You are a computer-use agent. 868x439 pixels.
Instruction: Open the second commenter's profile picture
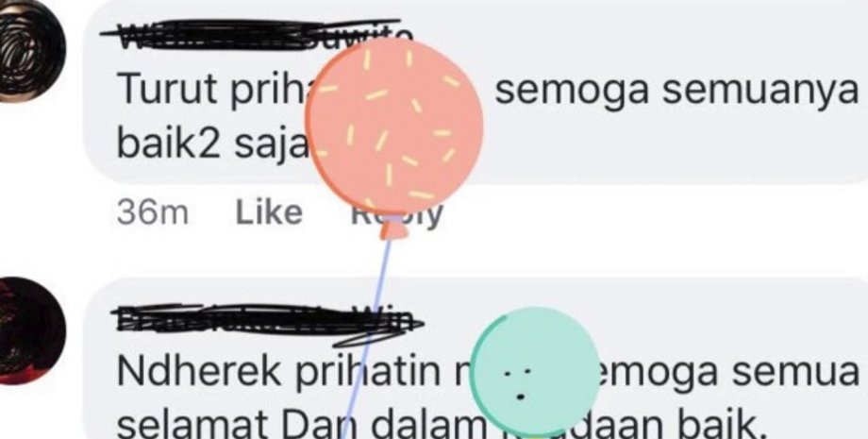pyautogui.click(x=30, y=331)
